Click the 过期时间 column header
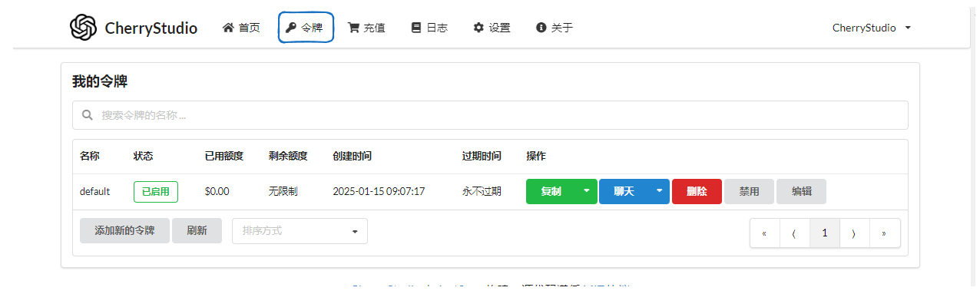Viewport: 980px width, 294px height. 482,156
